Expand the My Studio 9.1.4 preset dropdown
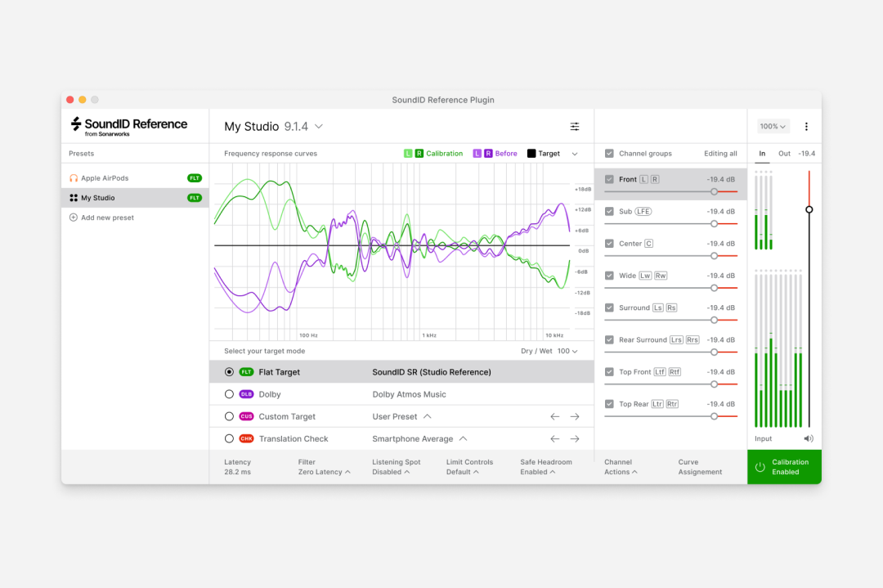The width and height of the screenshot is (883, 588). coord(319,127)
